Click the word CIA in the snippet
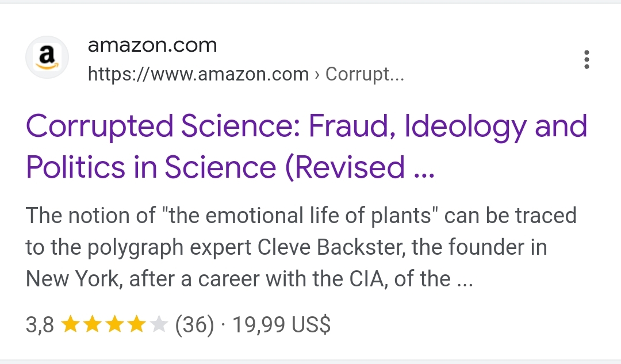621x364 pixels. [x=396, y=279]
